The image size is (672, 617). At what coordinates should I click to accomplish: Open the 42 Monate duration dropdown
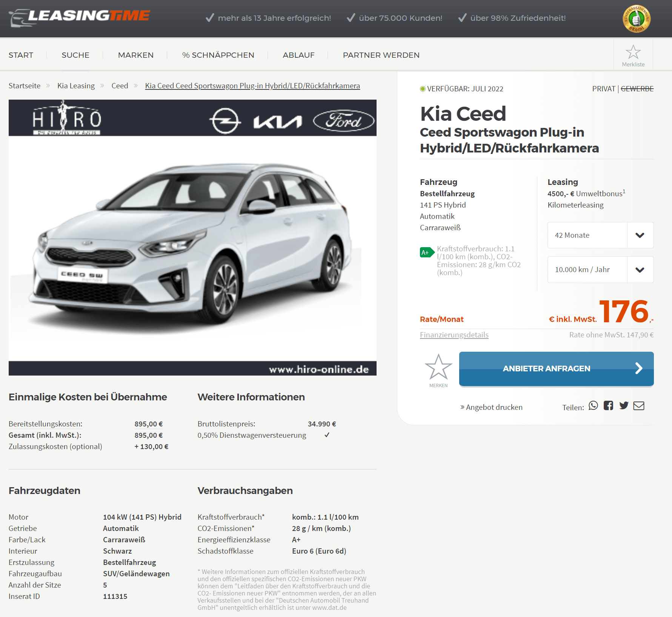click(600, 235)
